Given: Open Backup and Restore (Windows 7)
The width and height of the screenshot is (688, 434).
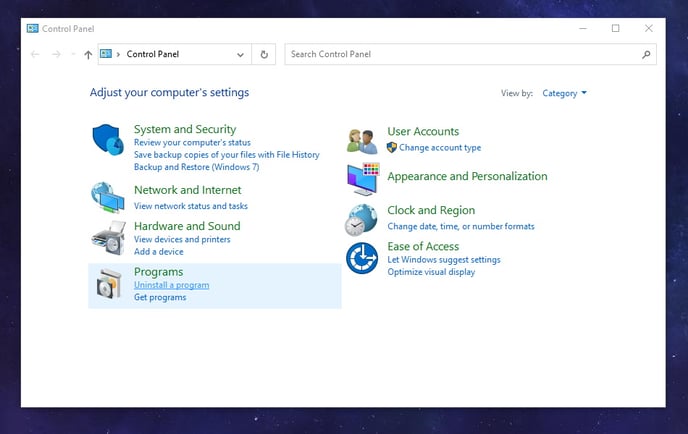Looking at the screenshot, I should pos(197,167).
